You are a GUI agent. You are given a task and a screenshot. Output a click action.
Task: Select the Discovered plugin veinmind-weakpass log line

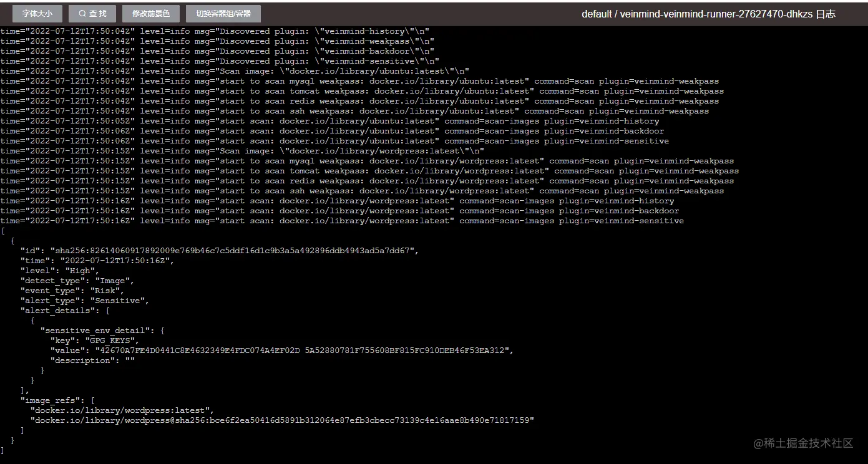click(217, 41)
